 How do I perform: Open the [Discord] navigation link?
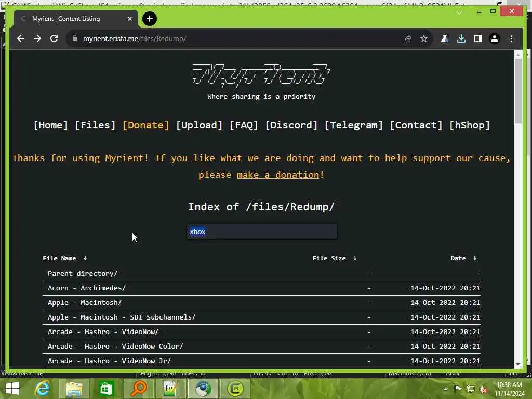[x=291, y=125]
